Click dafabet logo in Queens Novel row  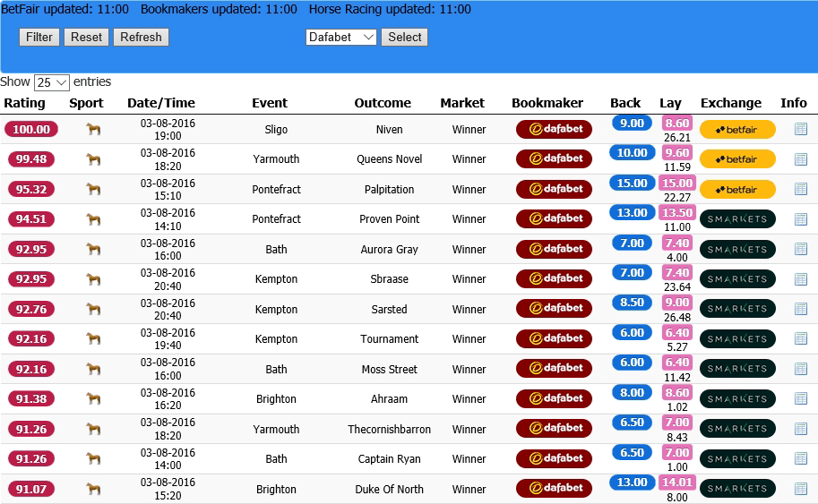pyautogui.click(x=554, y=158)
